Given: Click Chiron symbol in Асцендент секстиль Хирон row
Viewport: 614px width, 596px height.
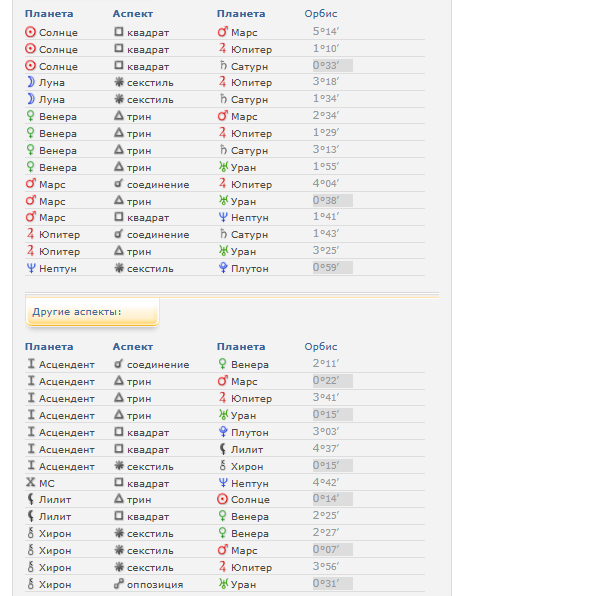Looking at the screenshot, I should click(223, 466).
